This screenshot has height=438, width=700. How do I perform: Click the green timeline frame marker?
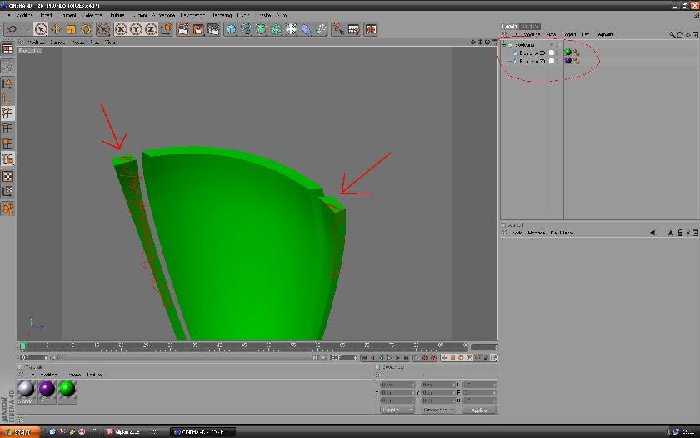click(x=23, y=346)
